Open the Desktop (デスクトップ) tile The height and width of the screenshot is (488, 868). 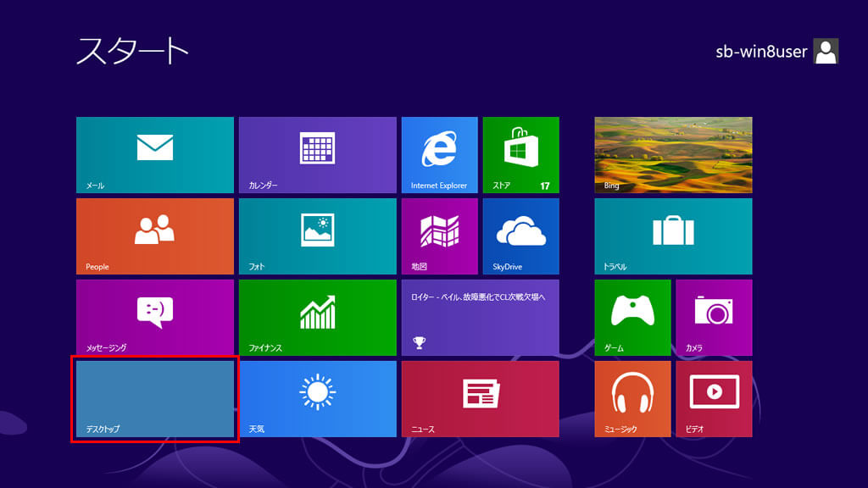154,398
